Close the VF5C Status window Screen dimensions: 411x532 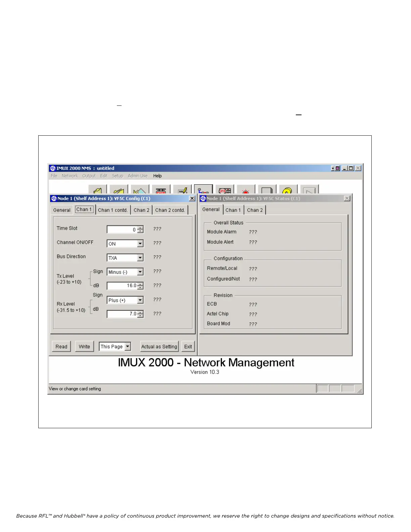tap(347, 198)
